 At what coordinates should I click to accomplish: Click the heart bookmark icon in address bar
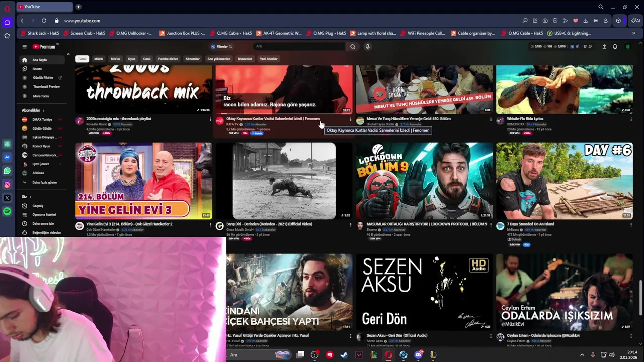575,21
